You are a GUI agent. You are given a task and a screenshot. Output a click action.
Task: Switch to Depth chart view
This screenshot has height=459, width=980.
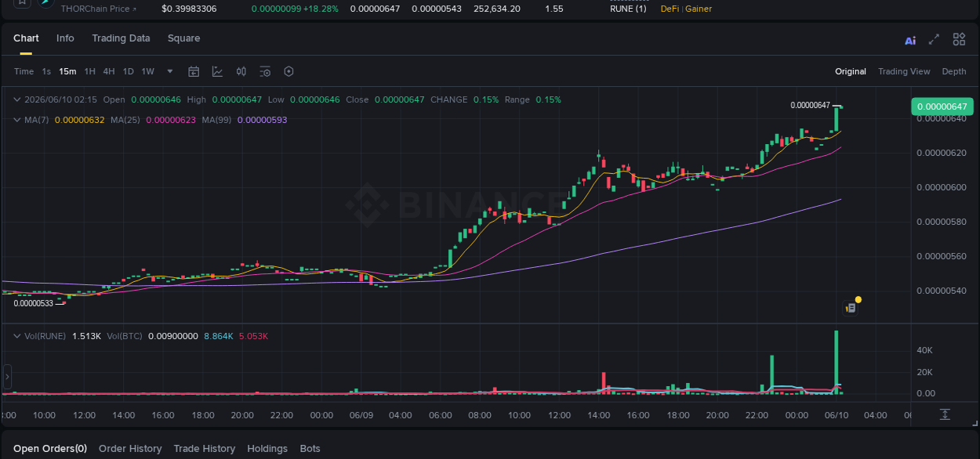click(x=954, y=71)
